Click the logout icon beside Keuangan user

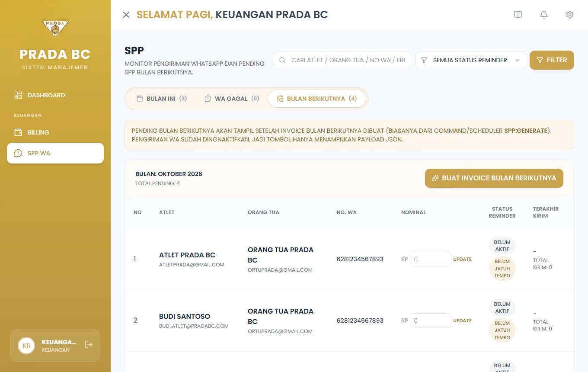point(89,344)
